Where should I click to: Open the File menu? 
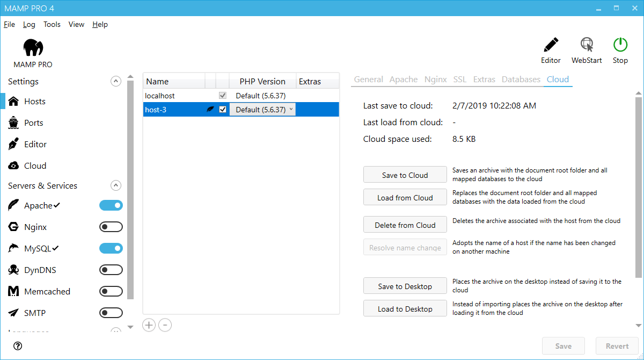(9, 24)
